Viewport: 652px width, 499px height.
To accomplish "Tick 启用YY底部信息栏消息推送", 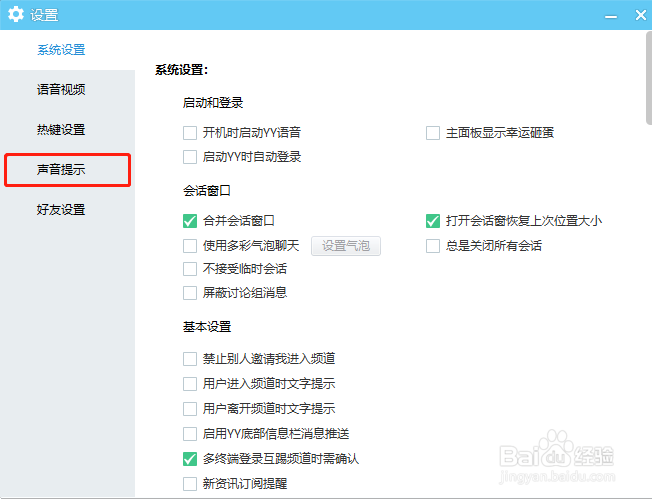I will [x=190, y=434].
